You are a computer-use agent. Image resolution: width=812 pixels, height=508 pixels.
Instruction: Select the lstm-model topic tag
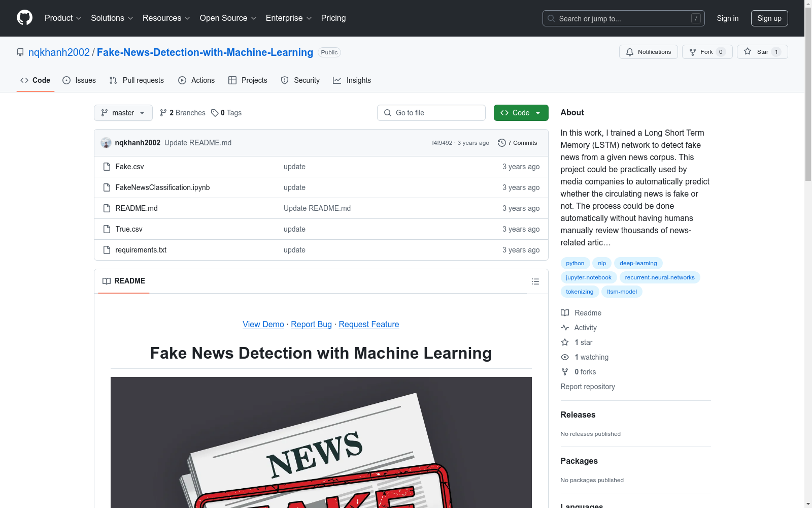[622, 292]
